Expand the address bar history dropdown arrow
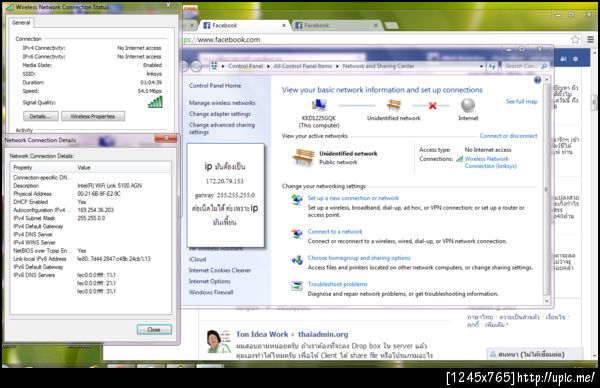This screenshot has width=600, height=388. (x=481, y=67)
